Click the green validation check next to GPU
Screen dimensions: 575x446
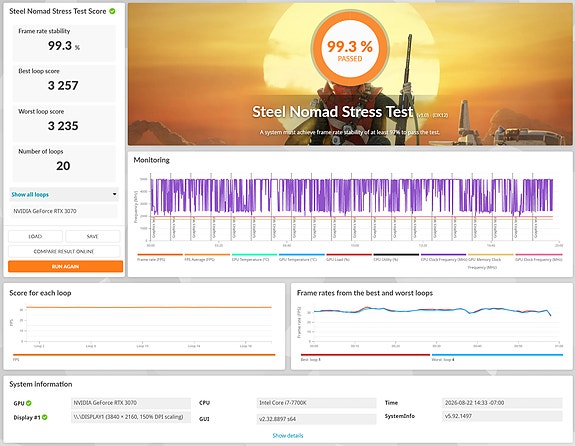29,403
